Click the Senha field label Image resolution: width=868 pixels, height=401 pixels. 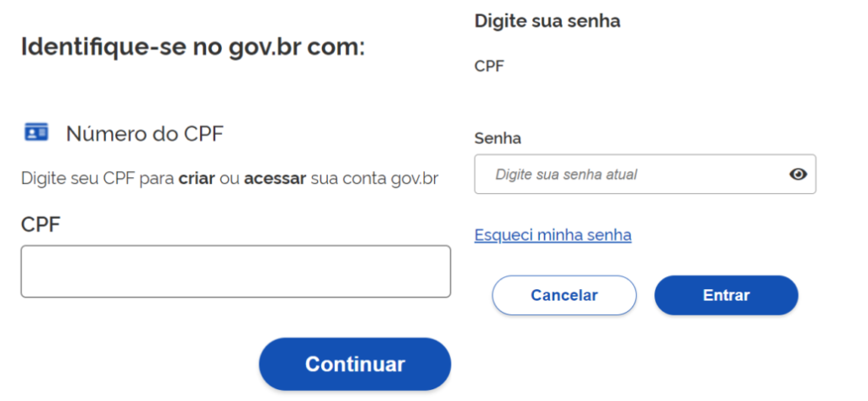[x=498, y=138]
